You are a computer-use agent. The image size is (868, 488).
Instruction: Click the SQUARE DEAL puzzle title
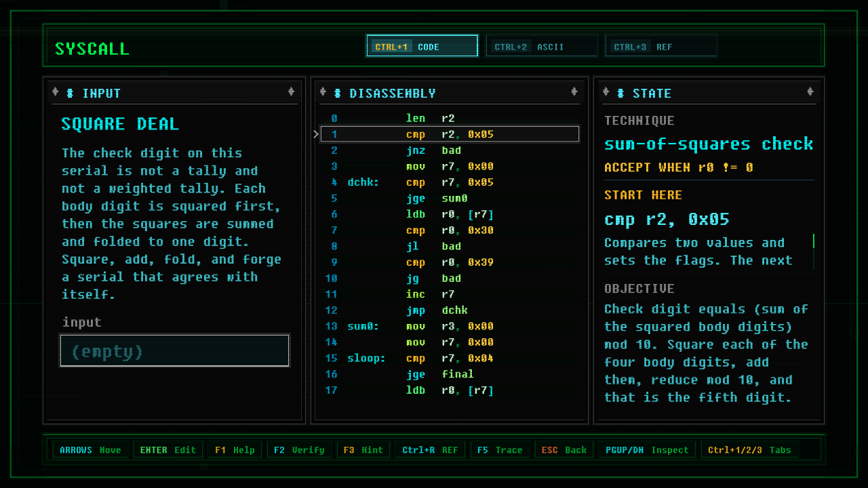click(x=120, y=124)
